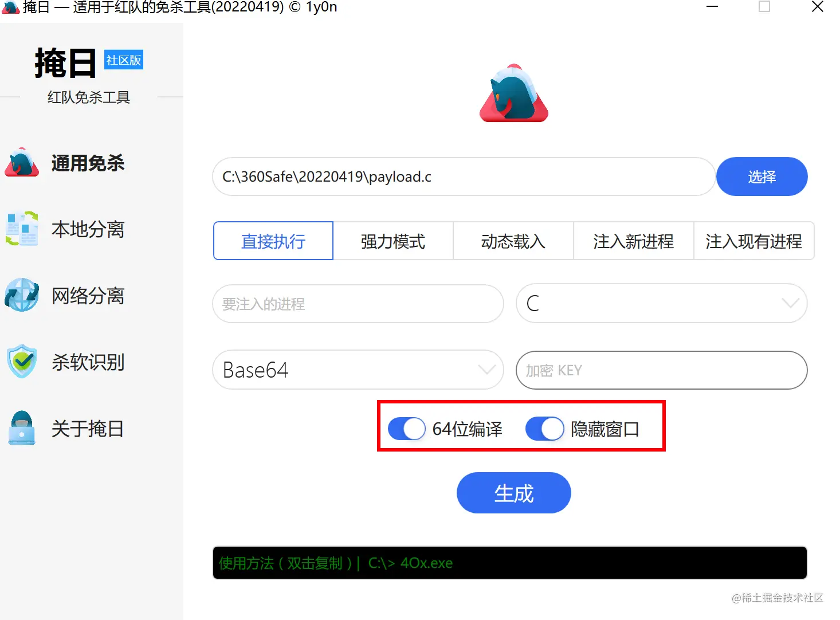The width and height of the screenshot is (840, 620).
Task: Switch to the 动态载入 tab
Action: coord(513,241)
